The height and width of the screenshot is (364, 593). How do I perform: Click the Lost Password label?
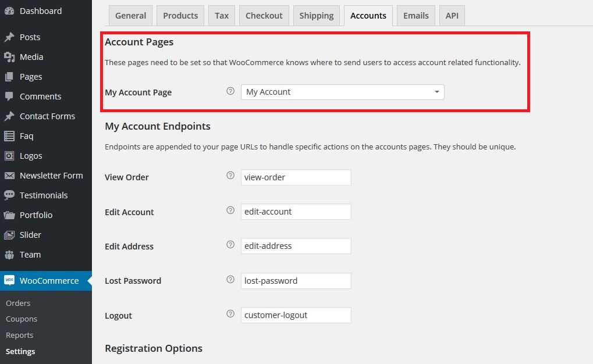click(x=133, y=281)
